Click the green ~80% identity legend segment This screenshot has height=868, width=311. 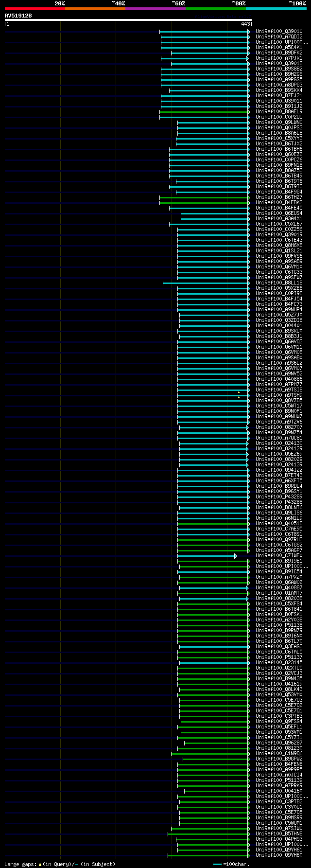(216, 9)
